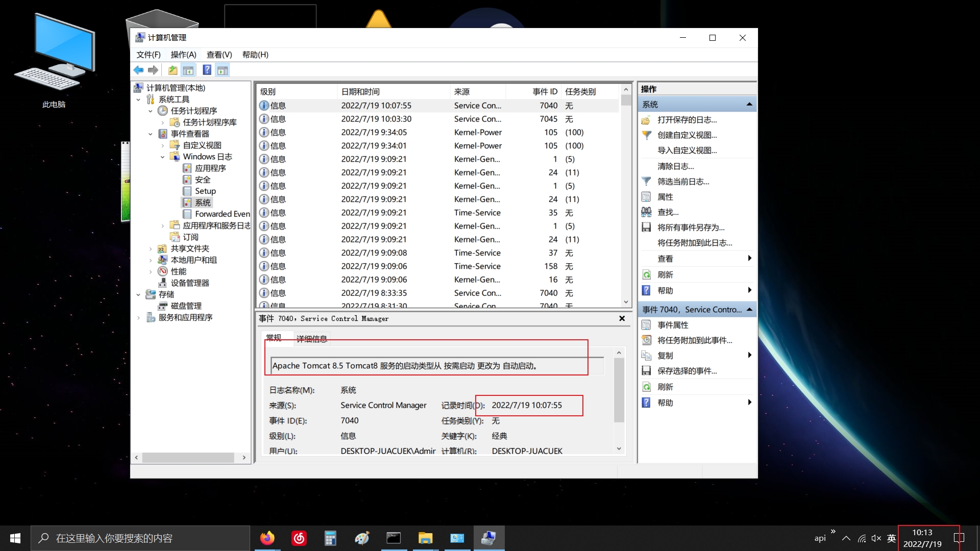Click the blue Help toolbar icon
The height and width of the screenshot is (551, 980).
click(x=207, y=70)
